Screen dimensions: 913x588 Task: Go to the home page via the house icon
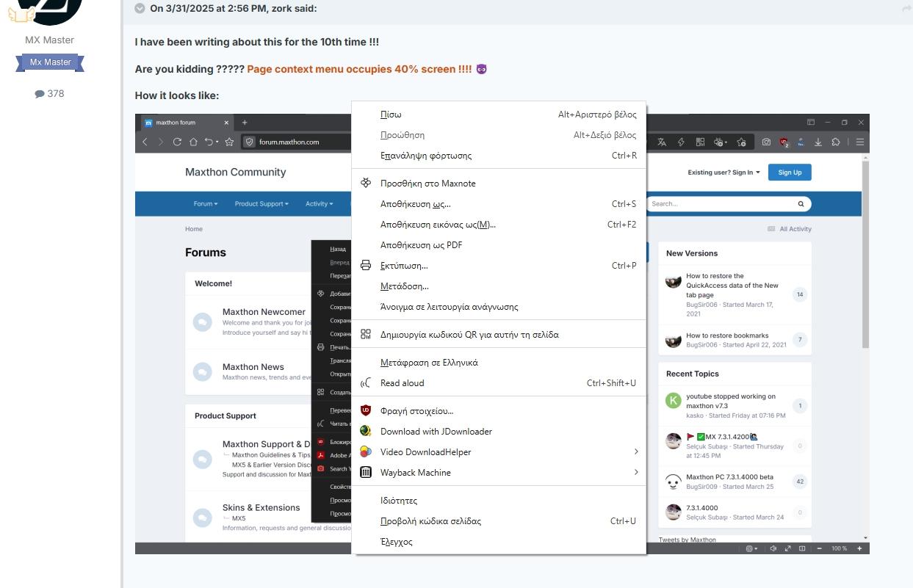(x=193, y=142)
